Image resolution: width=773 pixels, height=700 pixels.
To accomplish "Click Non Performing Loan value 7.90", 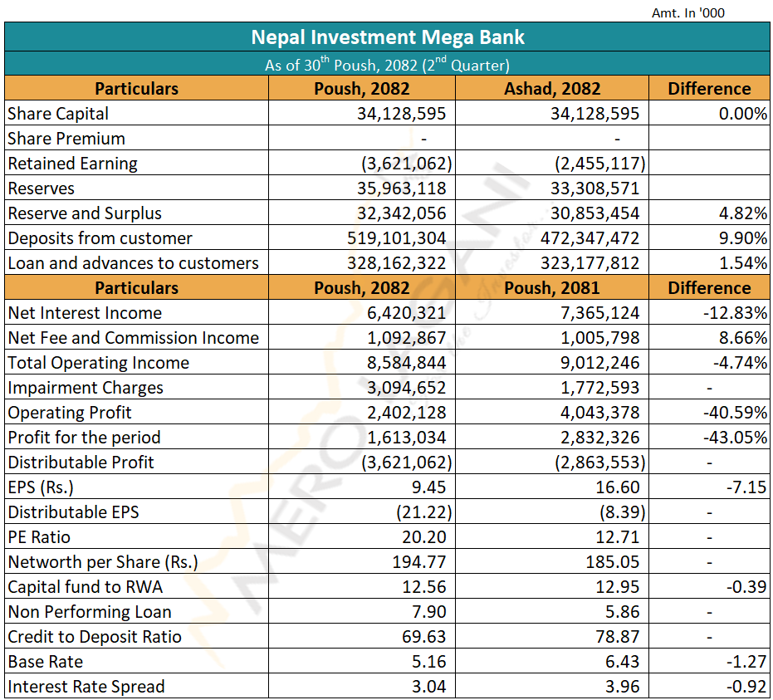I will 429,612.
